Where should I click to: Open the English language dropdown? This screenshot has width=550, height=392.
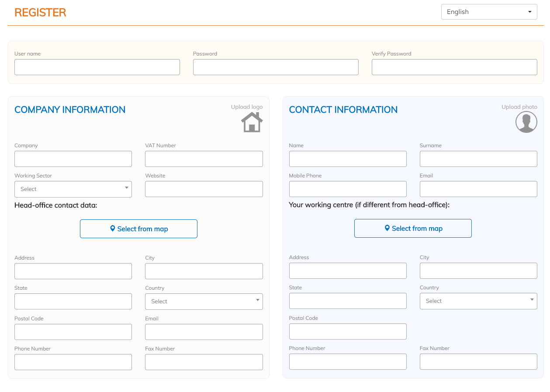pyautogui.click(x=489, y=12)
